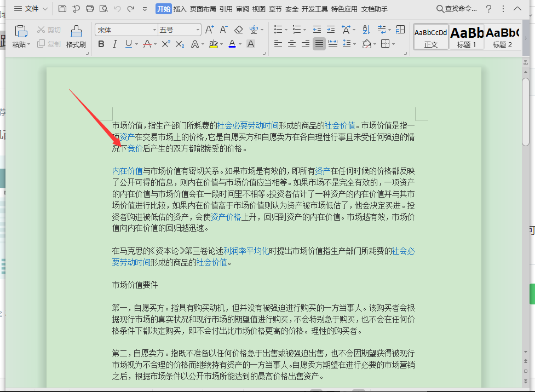Click the distributed alignment icon
The width and height of the screenshot is (535, 392).
(x=333, y=44)
